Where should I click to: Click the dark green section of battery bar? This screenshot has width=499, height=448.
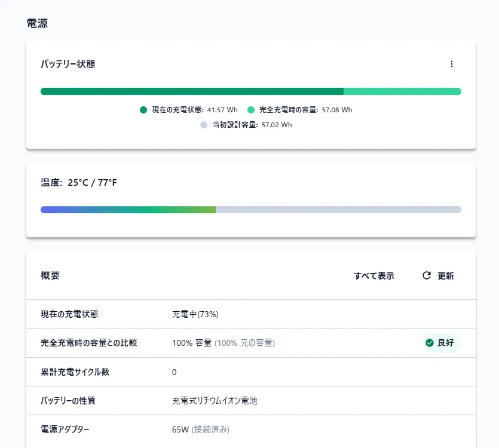[x=191, y=91]
